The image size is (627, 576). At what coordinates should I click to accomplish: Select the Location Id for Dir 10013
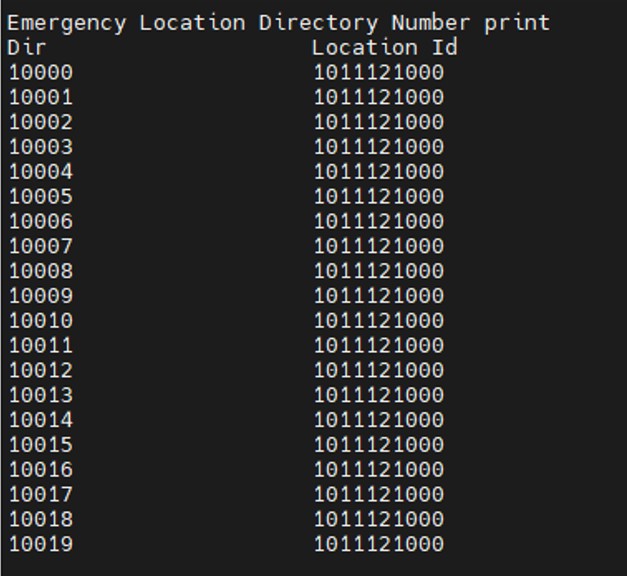click(378, 395)
